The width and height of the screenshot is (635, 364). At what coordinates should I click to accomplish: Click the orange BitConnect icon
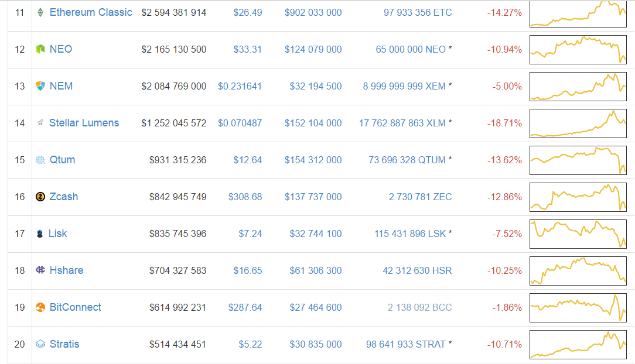pyautogui.click(x=40, y=307)
